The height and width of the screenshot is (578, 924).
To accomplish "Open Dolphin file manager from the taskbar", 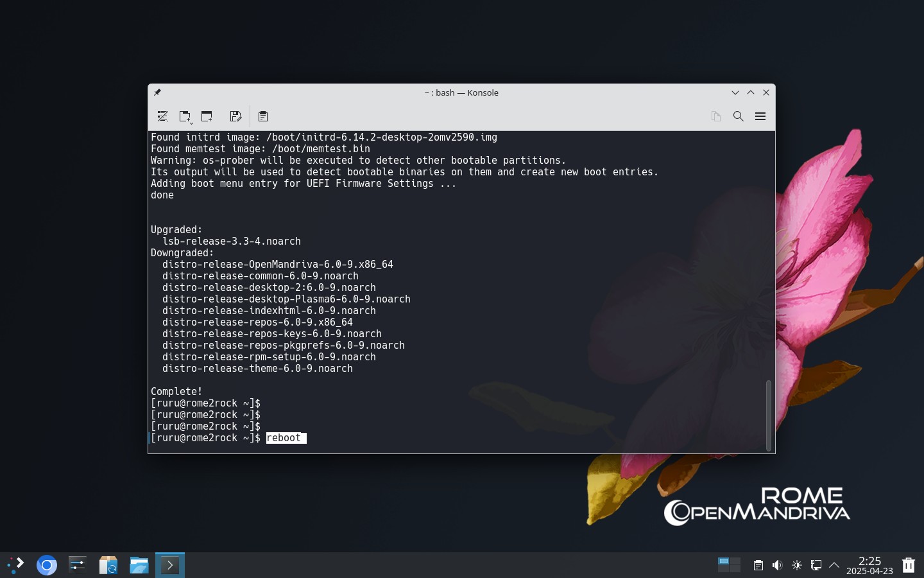I will [x=139, y=565].
